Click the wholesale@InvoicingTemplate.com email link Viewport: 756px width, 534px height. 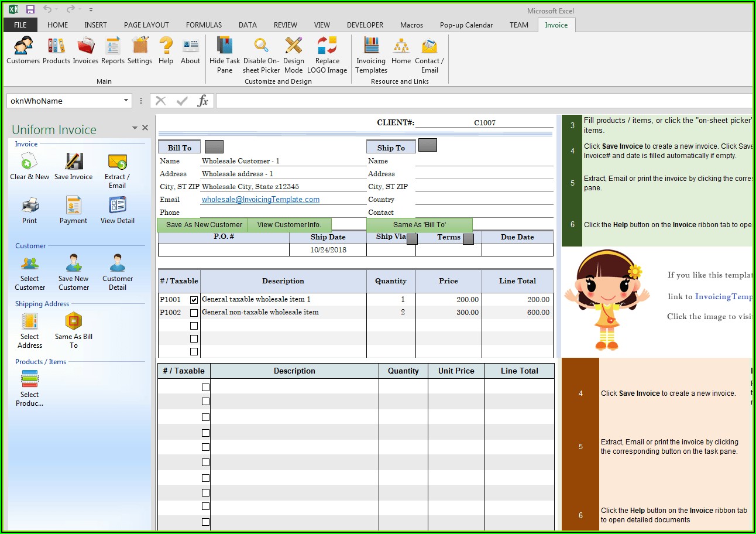coord(260,200)
